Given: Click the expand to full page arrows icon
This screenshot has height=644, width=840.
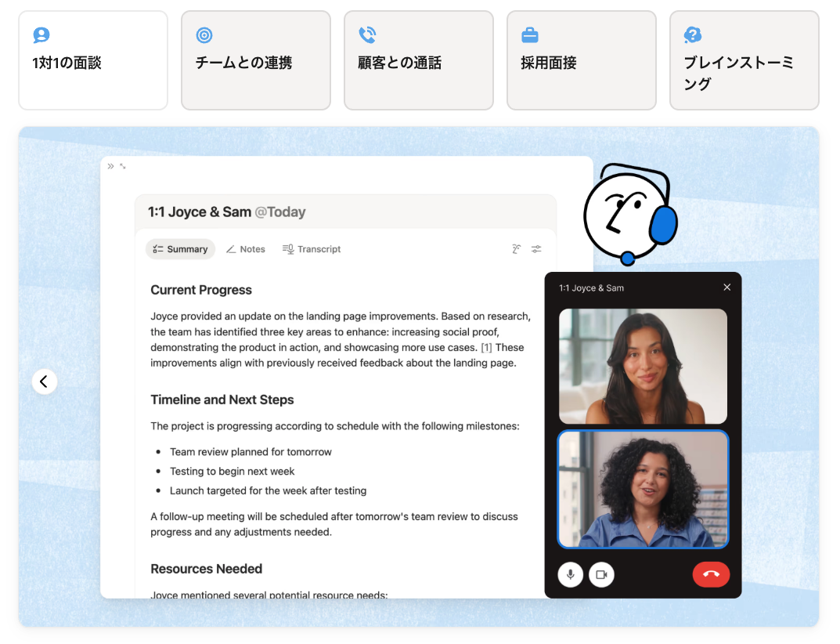Looking at the screenshot, I should coord(123,166).
